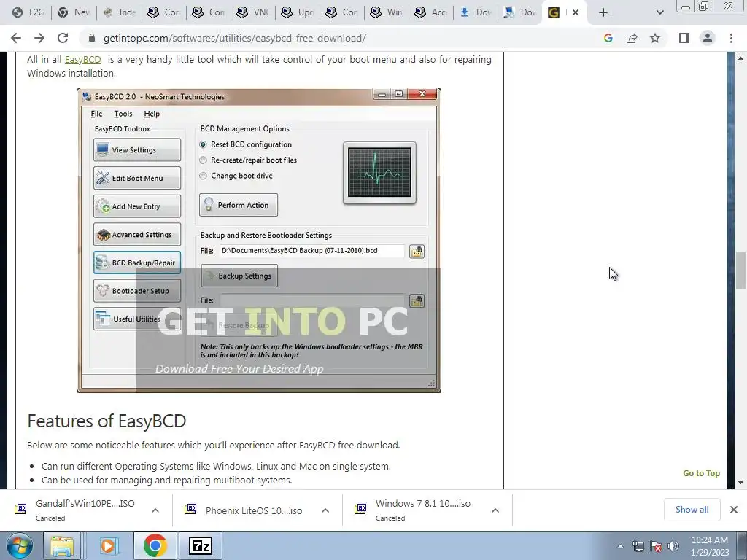Close the active getintopc tab
This screenshot has height=560, width=747.
click(576, 12)
